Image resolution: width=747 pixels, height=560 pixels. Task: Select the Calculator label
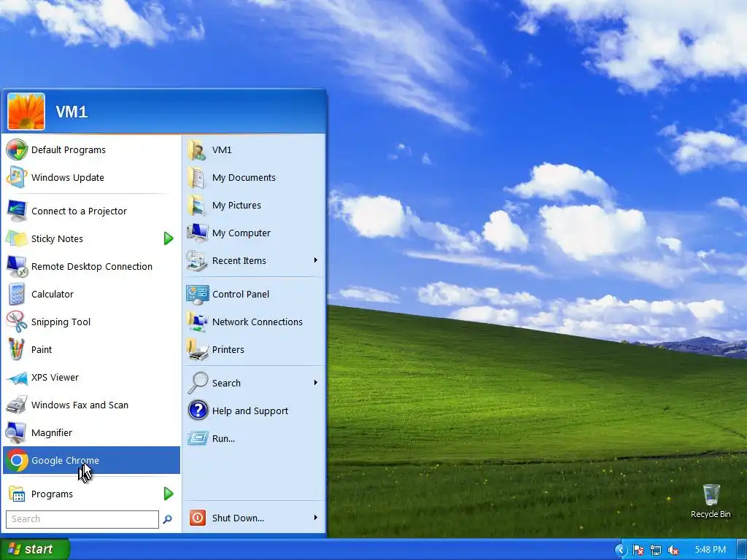click(53, 295)
